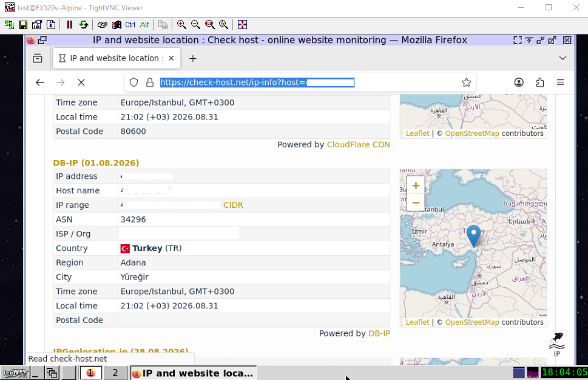Click the Auto zoom magnifier icon
Screen dimensions: 588x380
tap(223, 25)
